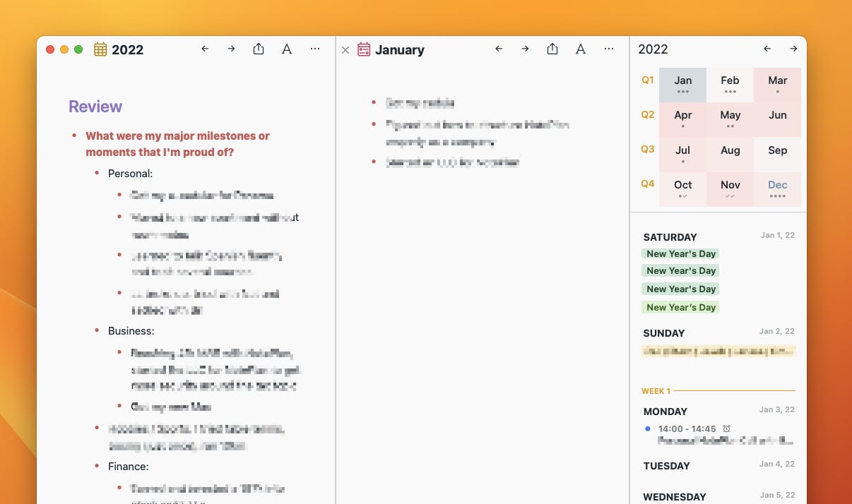The width and height of the screenshot is (852, 504).
Task: Open the WEDNESDAY Jan 5 daily note
Action: (675, 497)
